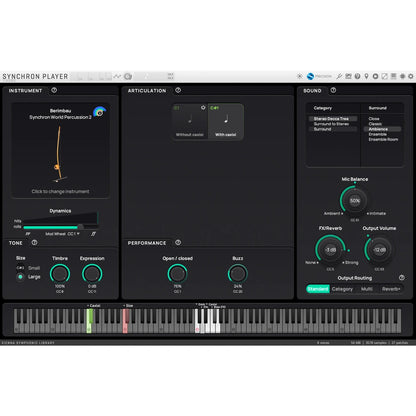Open the wrench tools icon
This screenshot has width=416, height=416.
[339, 76]
